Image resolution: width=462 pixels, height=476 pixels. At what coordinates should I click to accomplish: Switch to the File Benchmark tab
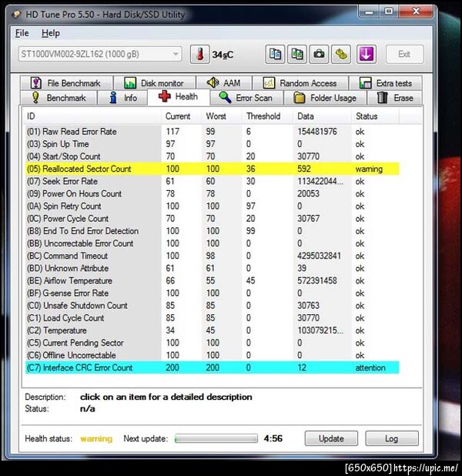coord(66,83)
